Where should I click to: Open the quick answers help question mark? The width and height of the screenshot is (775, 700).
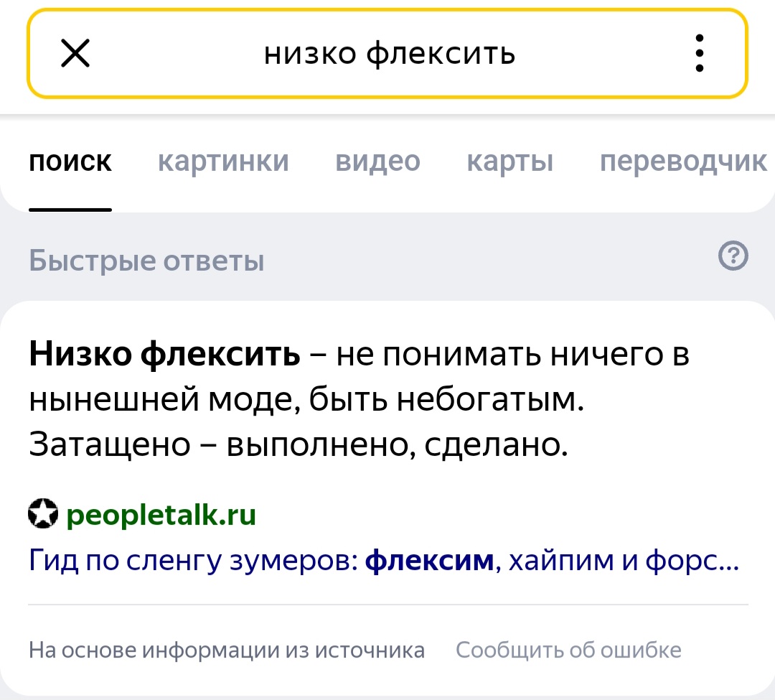pyautogui.click(x=733, y=256)
